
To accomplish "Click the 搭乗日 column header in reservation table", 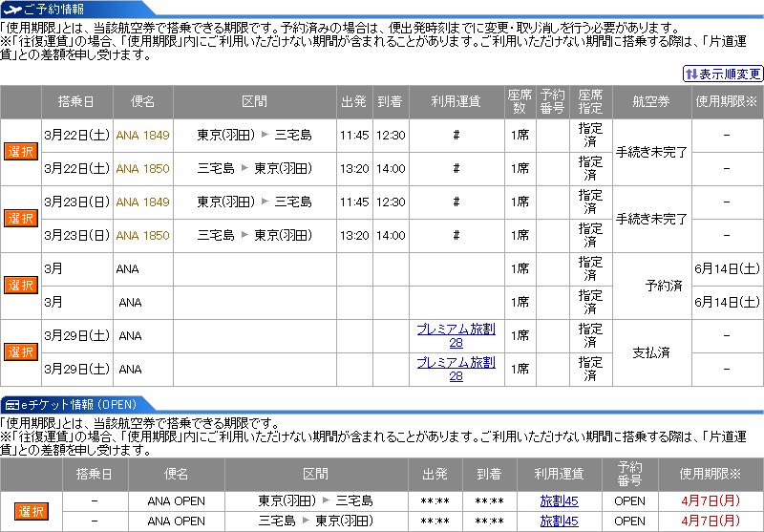I will click(77, 102).
